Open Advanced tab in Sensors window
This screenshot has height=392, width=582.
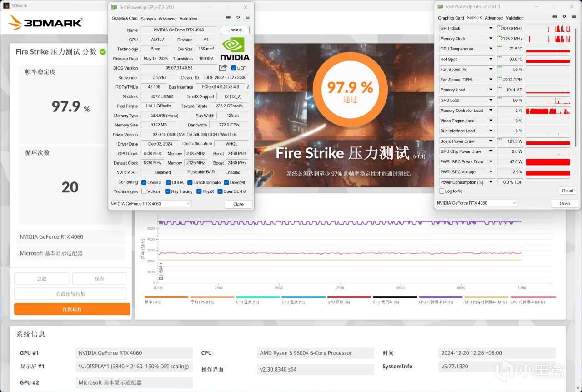click(x=494, y=18)
